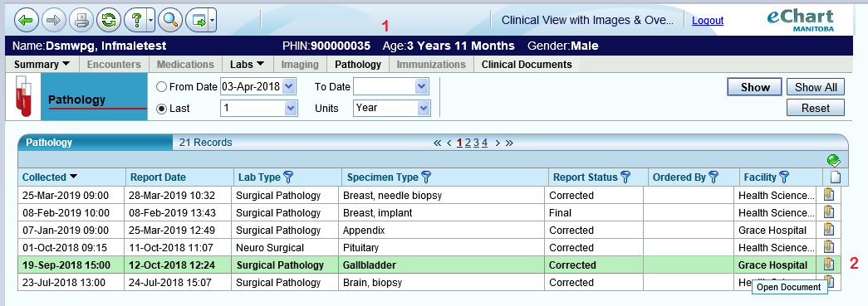868x306 pixels.
Task: Open document for Pituitary row
Action: click(x=828, y=247)
